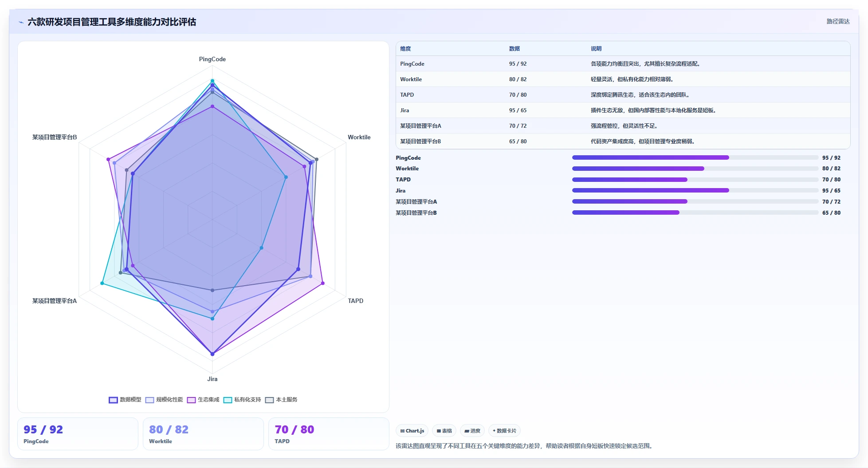Image resolution: width=868 pixels, height=468 pixels.
Task: Click table value 80 / 82
Action: (518, 79)
